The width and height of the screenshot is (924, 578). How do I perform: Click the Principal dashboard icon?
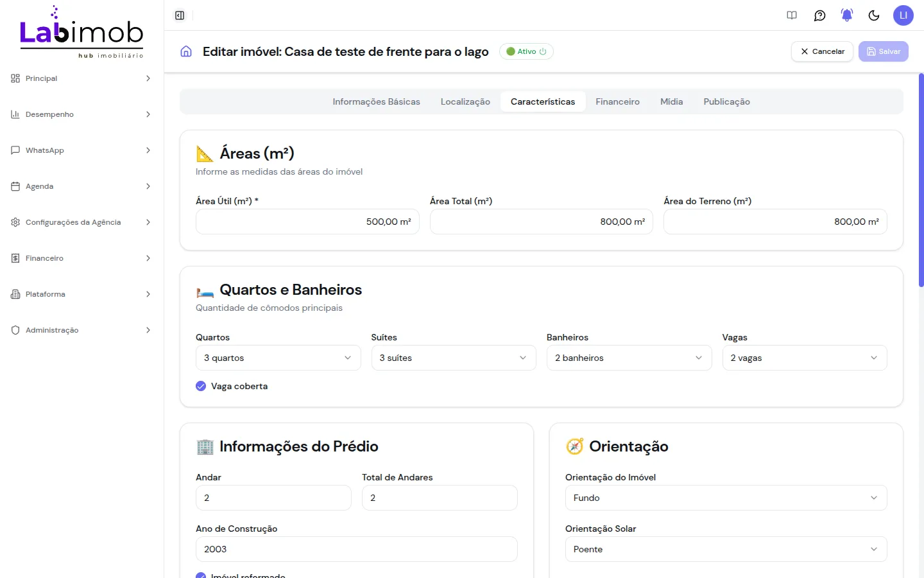[x=15, y=78]
